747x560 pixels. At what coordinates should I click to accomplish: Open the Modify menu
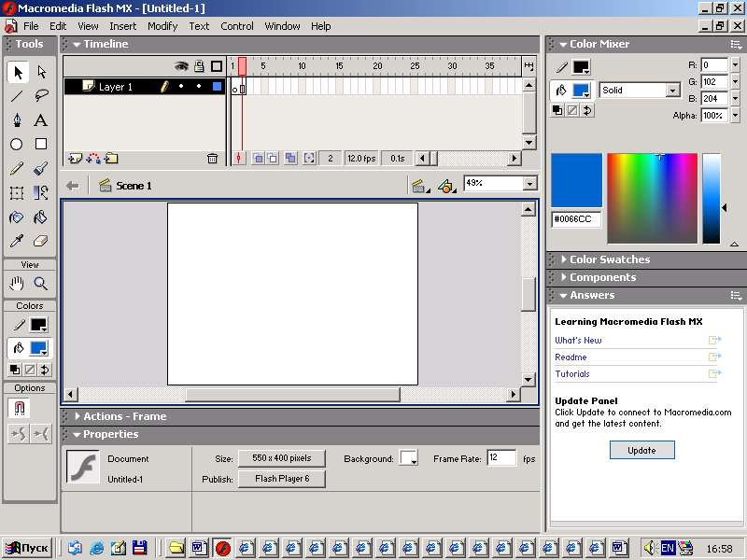click(162, 26)
